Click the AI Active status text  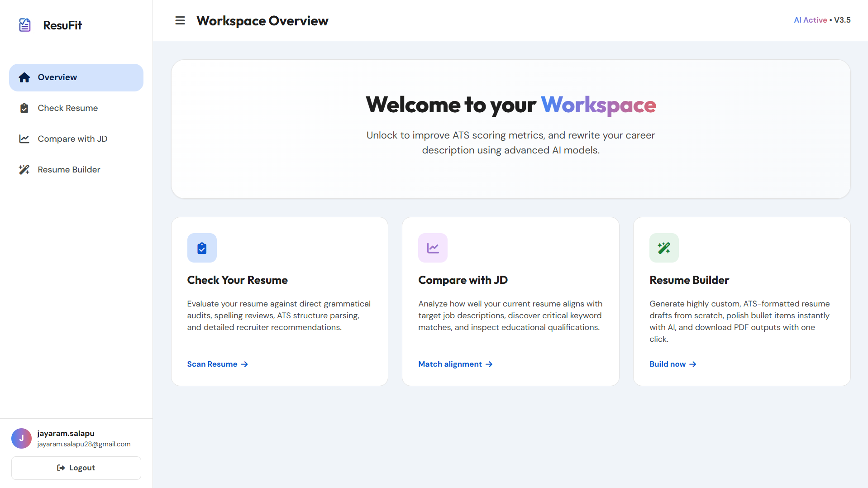click(810, 20)
